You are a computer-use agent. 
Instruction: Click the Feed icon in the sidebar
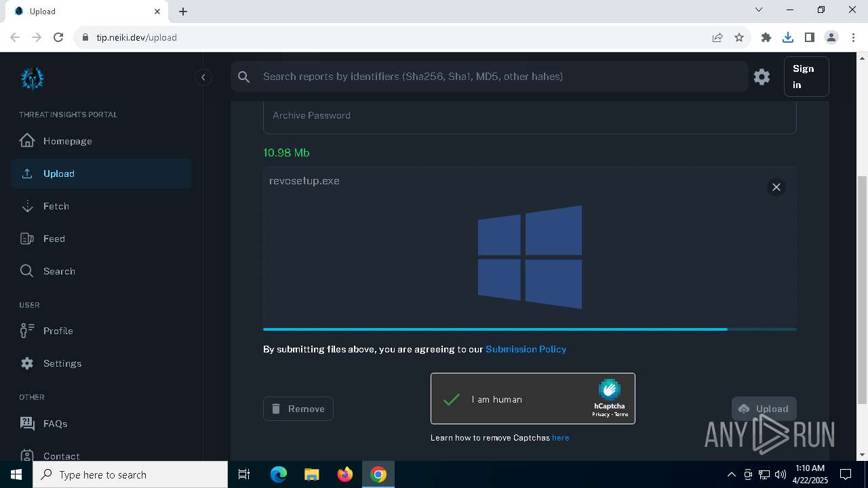point(27,239)
